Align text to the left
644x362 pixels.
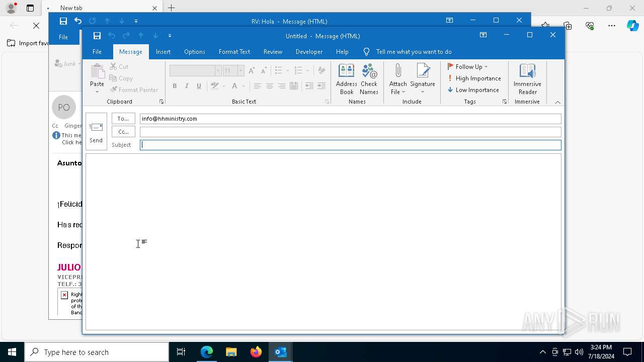(x=257, y=86)
